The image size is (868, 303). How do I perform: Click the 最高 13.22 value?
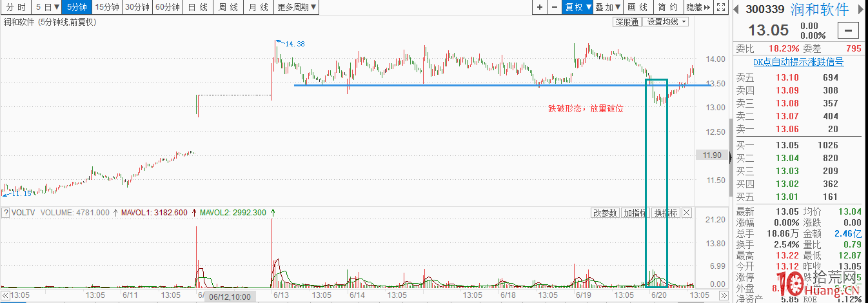788,255
